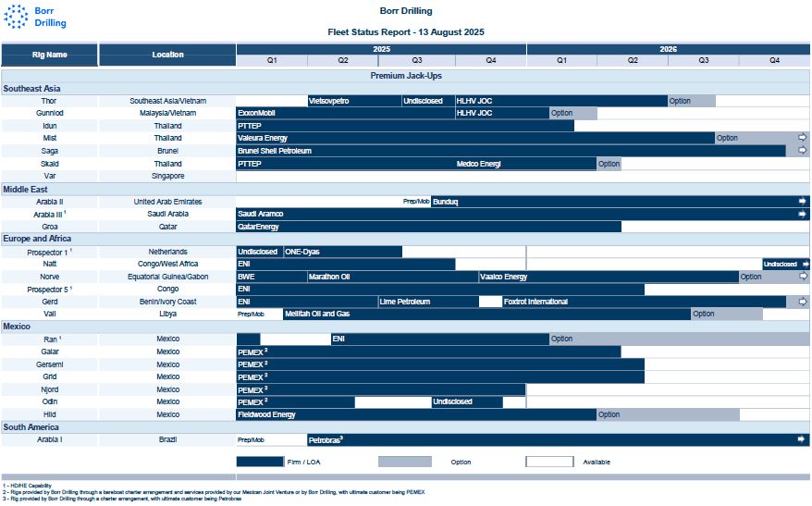Click the Arabia III rig name
The image size is (812, 506).
(49, 215)
